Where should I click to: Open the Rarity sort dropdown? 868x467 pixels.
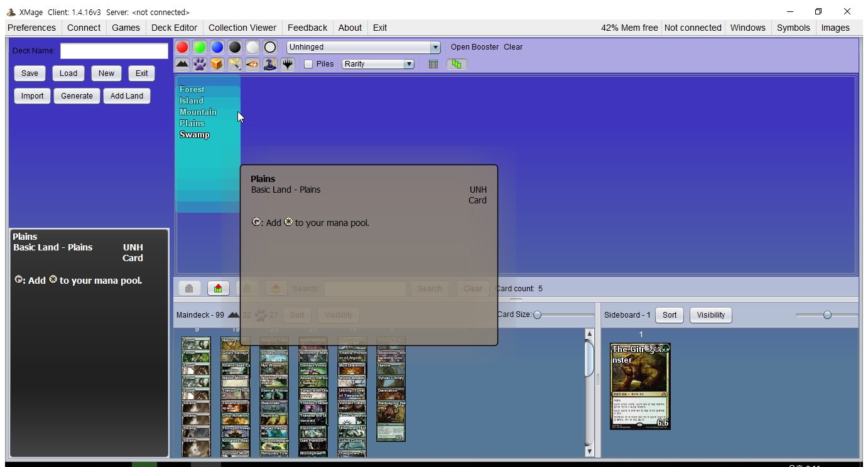click(x=378, y=64)
